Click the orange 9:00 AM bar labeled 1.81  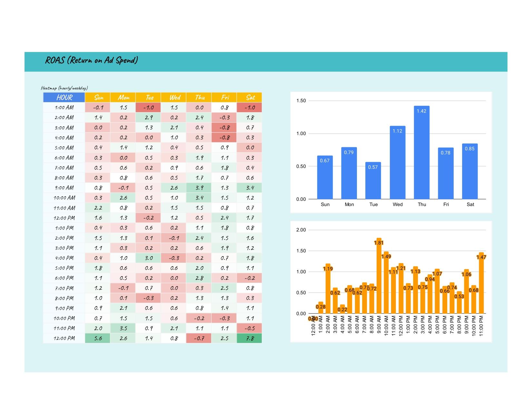coord(379,276)
